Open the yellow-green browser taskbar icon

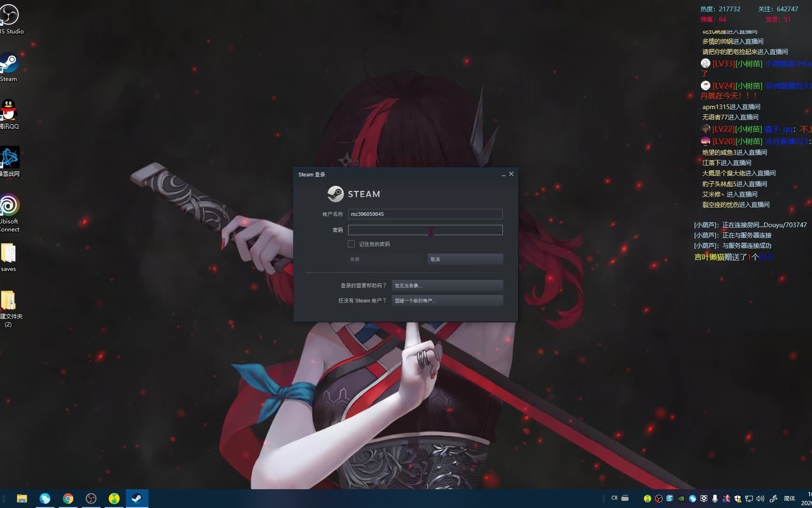pos(114,499)
